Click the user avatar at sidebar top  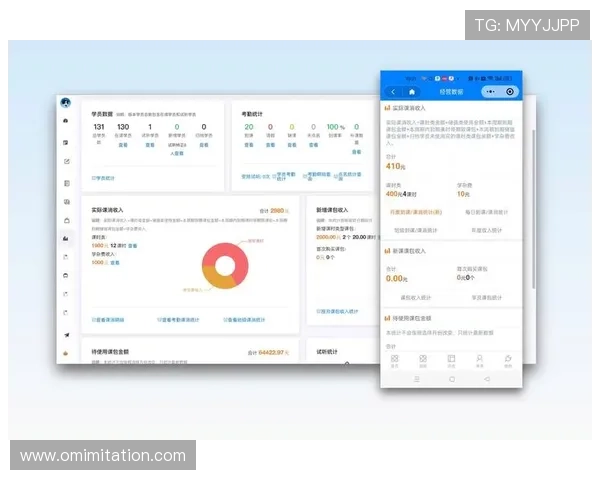66,103
